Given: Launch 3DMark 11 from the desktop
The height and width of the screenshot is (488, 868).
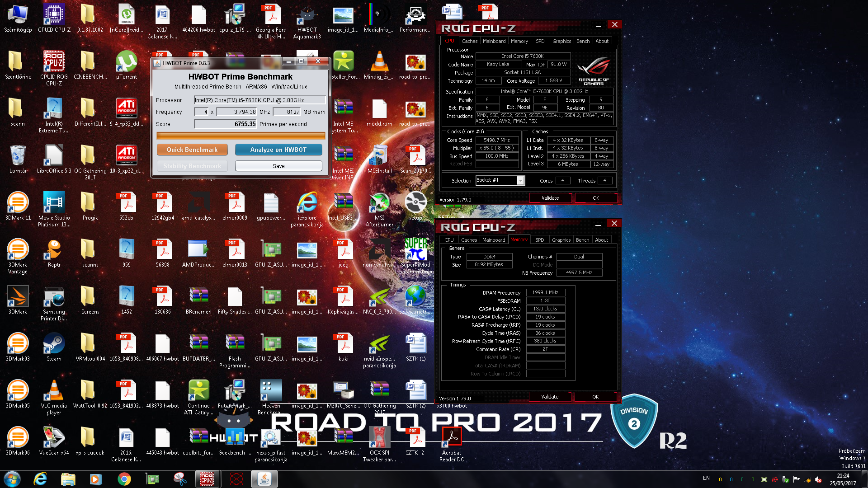Looking at the screenshot, I should pos(18,206).
